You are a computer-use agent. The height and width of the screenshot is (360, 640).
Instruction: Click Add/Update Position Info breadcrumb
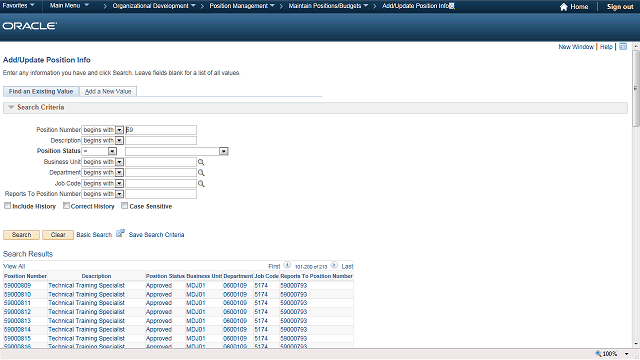tap(416, 6)
